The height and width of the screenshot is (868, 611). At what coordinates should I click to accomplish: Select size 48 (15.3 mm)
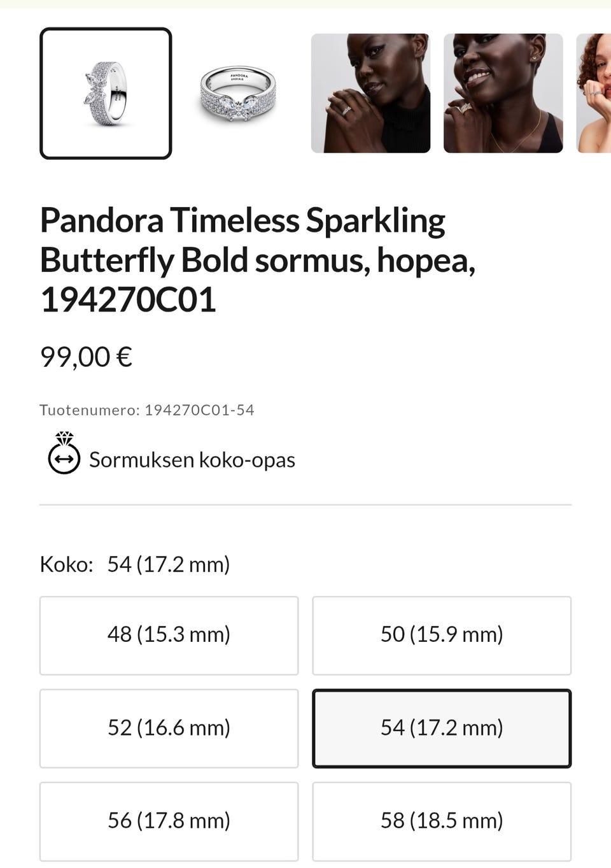click(169, 635)
